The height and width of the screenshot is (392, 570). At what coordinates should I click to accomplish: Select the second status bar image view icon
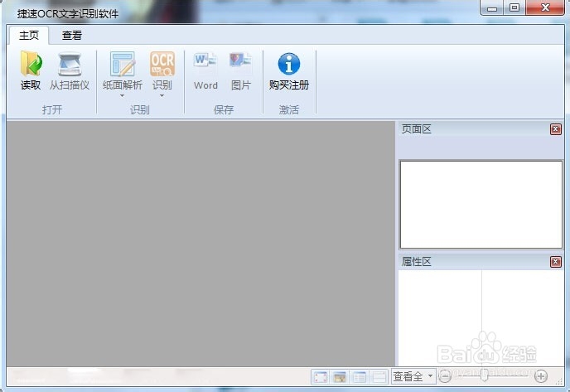[x=340, y=377]
